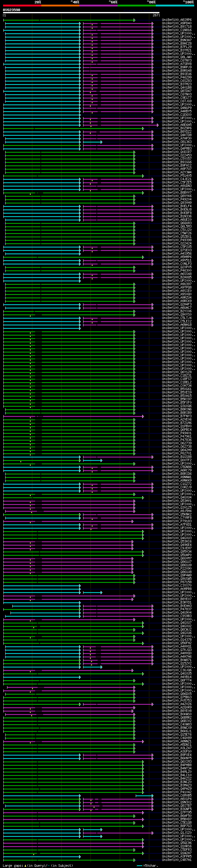The width and height of the screenshot is (197, 868).
Task: Select hit label UniRef100_B1GS88
Action: (x=177, y=457)
